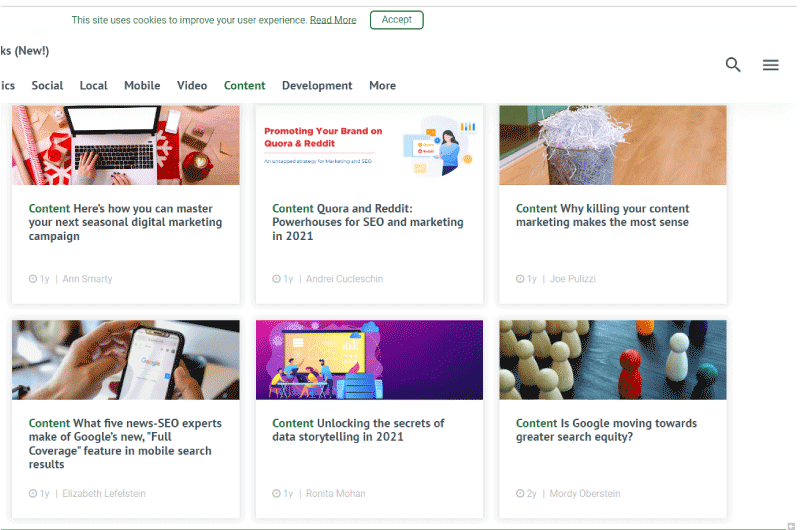Click the small ad marker icon at bottom right
Screen dimensions: 800x530
coord(791,526)
